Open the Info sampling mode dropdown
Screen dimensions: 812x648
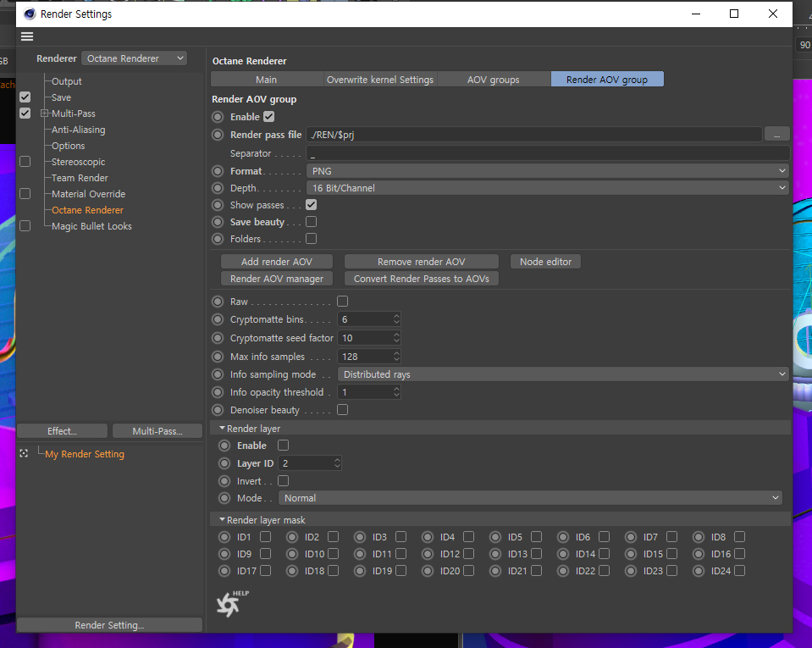(x=563, y=374)
